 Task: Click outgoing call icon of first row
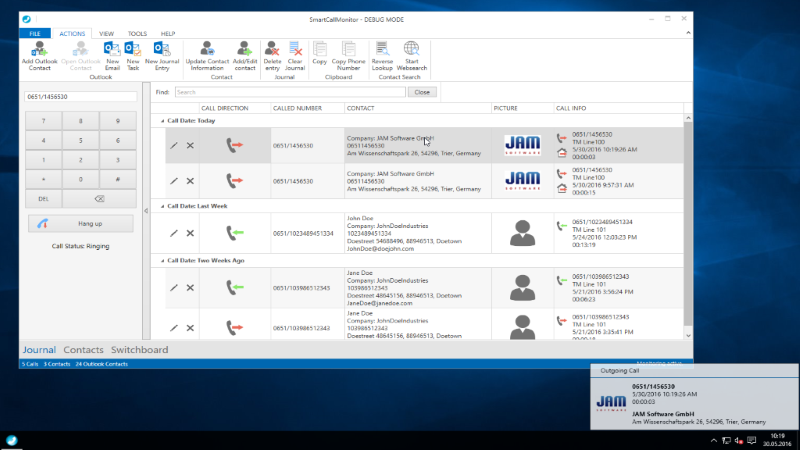234,145
